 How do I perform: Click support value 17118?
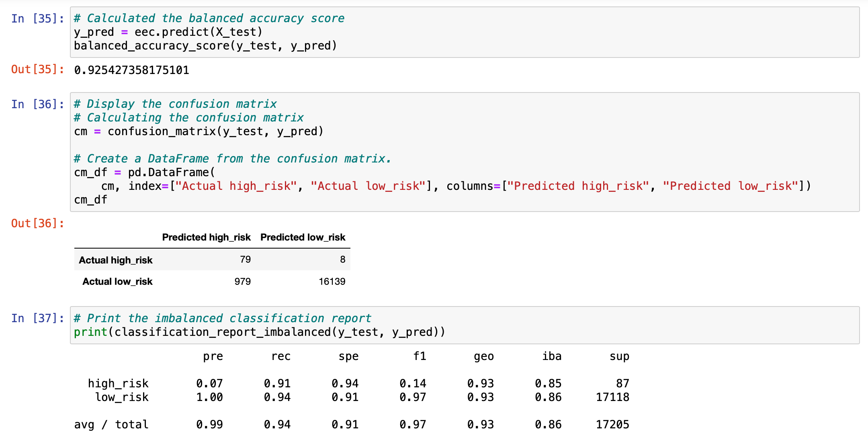(612, 397)
